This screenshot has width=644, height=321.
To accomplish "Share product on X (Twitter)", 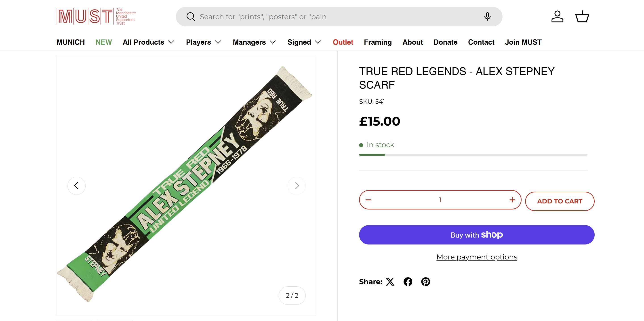I will [390, 282].
